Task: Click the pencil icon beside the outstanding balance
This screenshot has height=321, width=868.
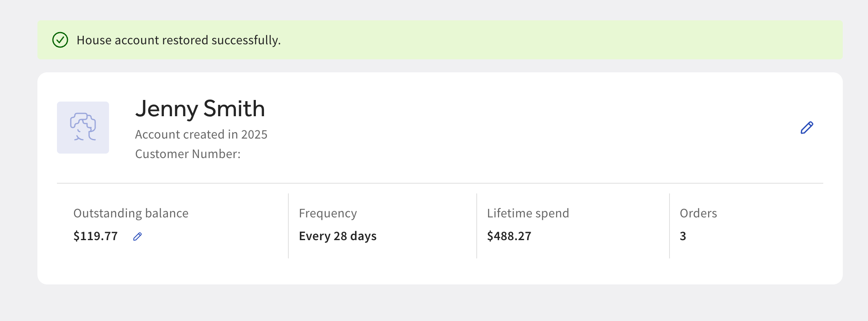Action: click(137, 236)
